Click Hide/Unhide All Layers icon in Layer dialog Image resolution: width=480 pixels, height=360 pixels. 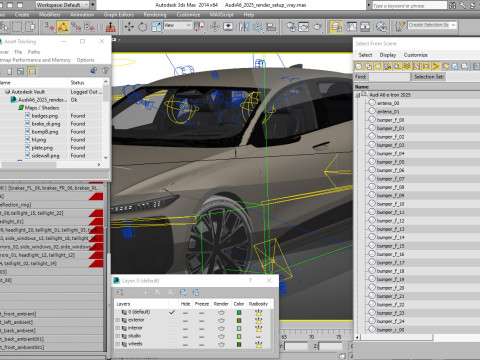[x=183, y=292]
